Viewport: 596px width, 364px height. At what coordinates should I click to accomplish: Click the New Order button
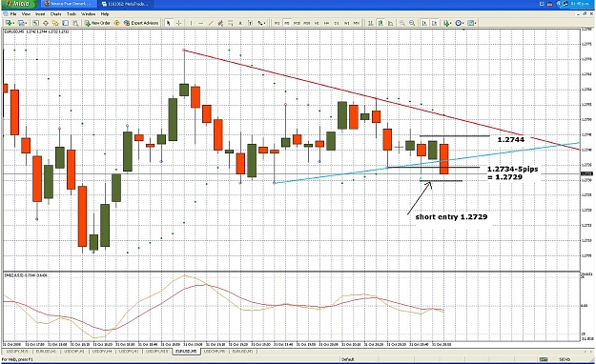(97, 23)
